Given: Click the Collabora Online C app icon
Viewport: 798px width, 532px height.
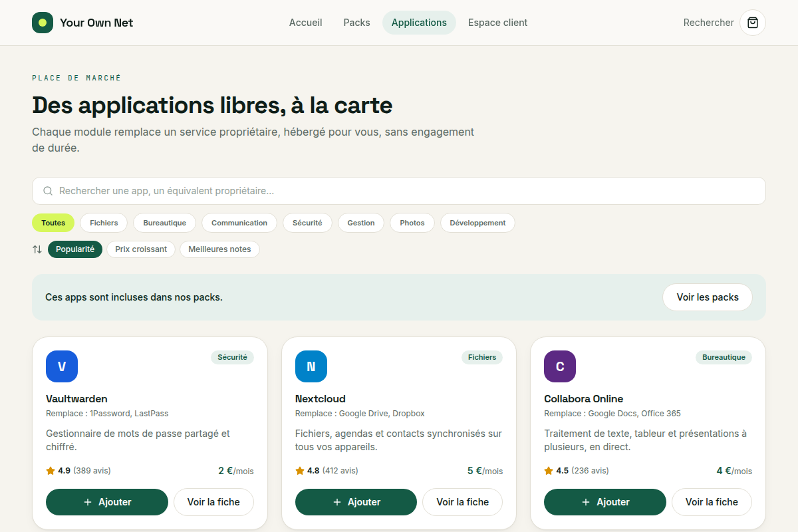Looking at the screenshot, I should coord(560,366).
